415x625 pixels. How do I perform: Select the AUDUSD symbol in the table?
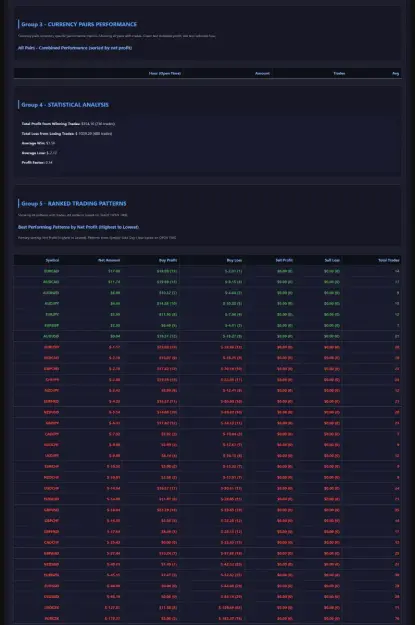(x=51, y=336)
